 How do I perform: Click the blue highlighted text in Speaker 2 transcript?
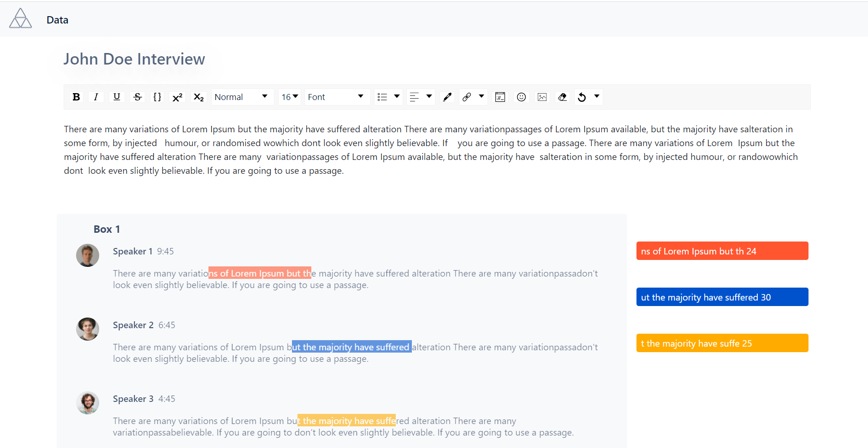point(352,347)
